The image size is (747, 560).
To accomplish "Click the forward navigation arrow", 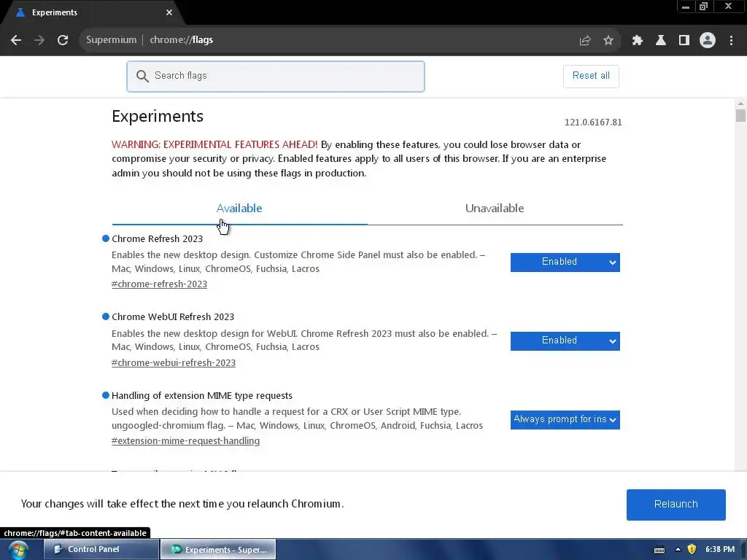I will pos(39,40).
